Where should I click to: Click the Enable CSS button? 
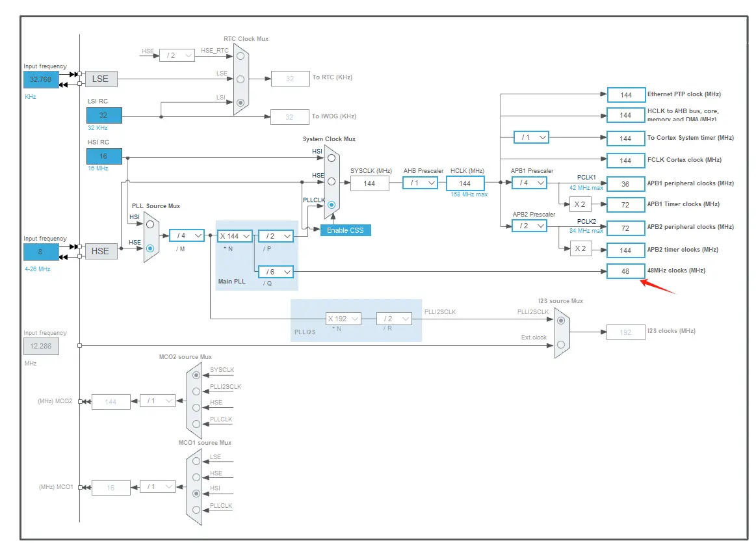coord(346,230)
